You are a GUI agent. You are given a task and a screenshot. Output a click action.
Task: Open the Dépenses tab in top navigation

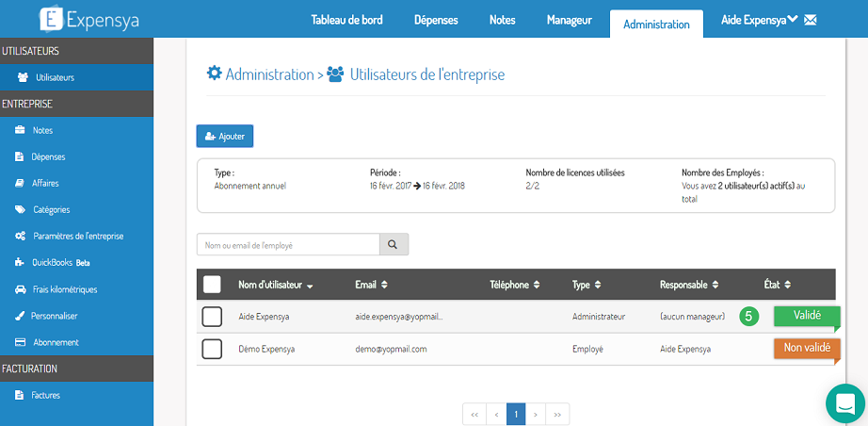pyautogui.click(x=436, y=20)
